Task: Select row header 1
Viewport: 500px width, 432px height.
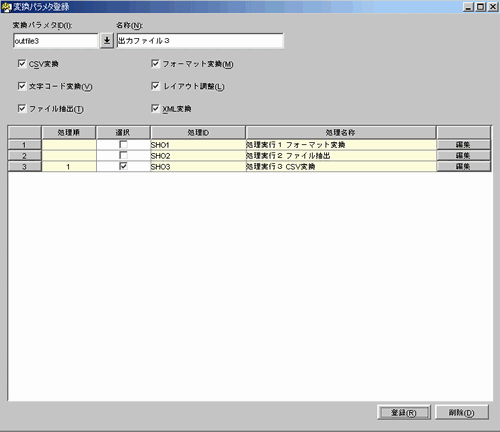Action: coord(24,145)
